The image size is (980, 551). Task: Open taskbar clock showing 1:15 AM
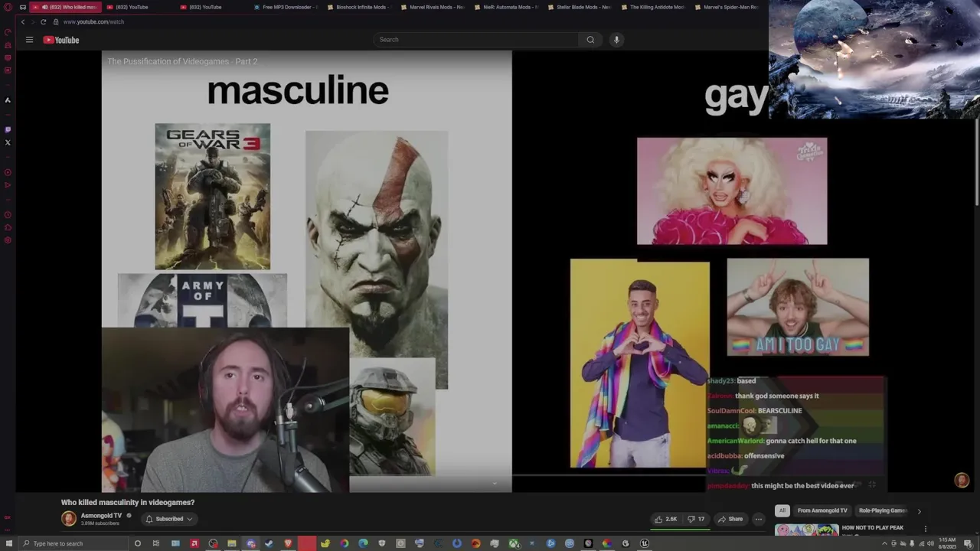(x=949, y=543)
